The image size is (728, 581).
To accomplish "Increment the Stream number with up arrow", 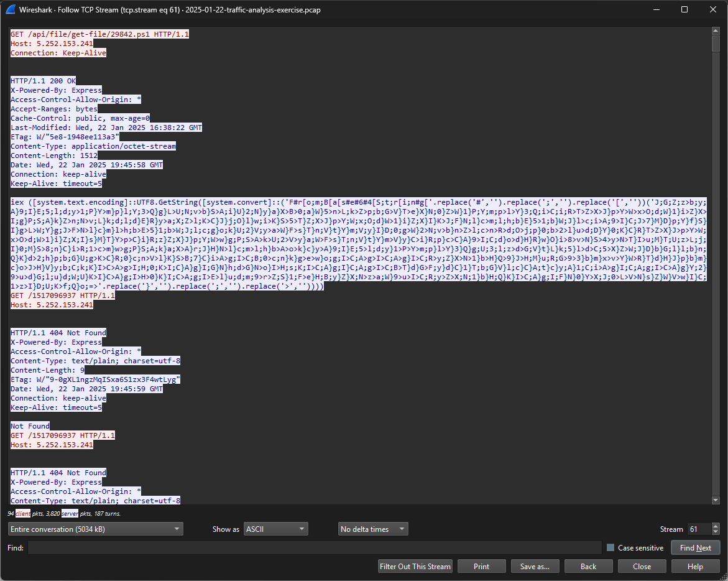I will point(715,526).
